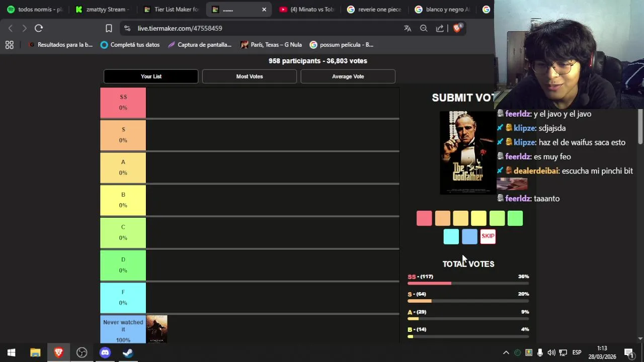Viewport: 644px width, 362px height.
Task: Open File Explorer from the taskbar
Action: pos(35,352)
